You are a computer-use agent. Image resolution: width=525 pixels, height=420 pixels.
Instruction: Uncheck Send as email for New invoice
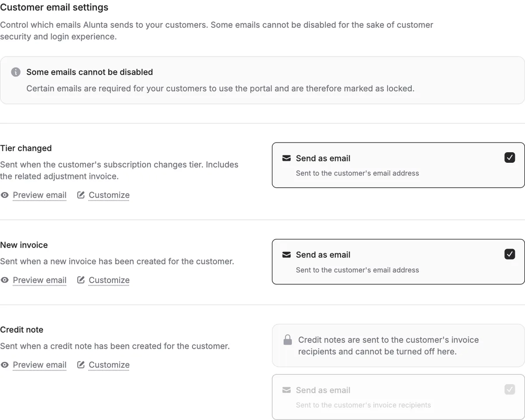[510, 254]
